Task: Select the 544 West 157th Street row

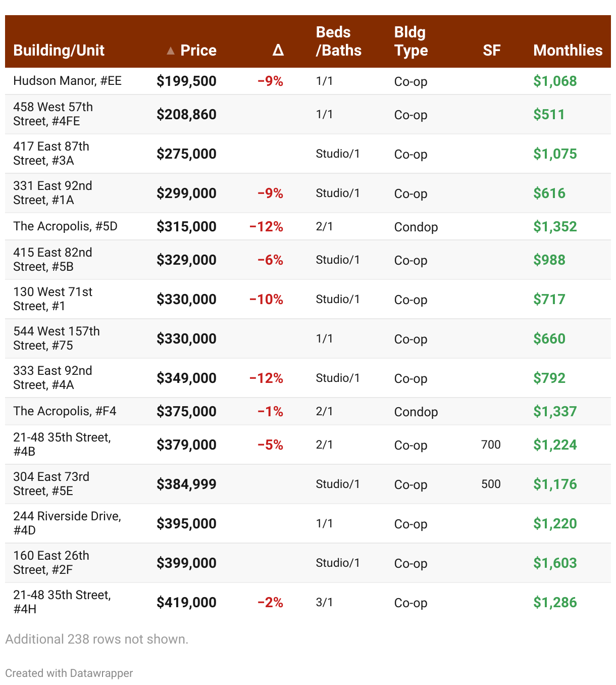Action: pos(57,338)
